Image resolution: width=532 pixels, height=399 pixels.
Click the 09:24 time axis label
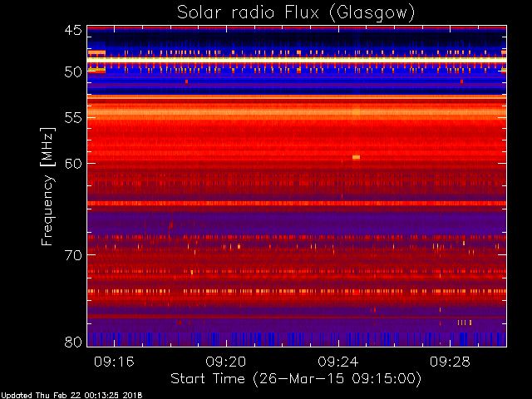click(x=338, y=362)
